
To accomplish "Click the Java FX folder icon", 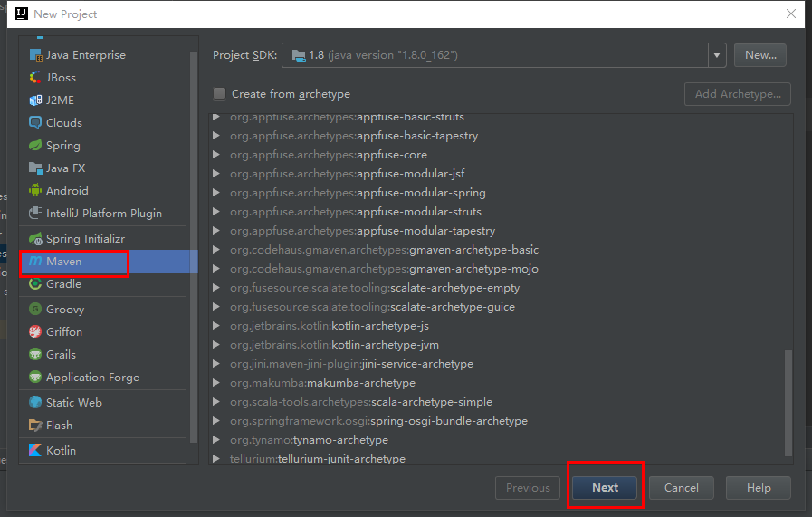I will [35, 168].
